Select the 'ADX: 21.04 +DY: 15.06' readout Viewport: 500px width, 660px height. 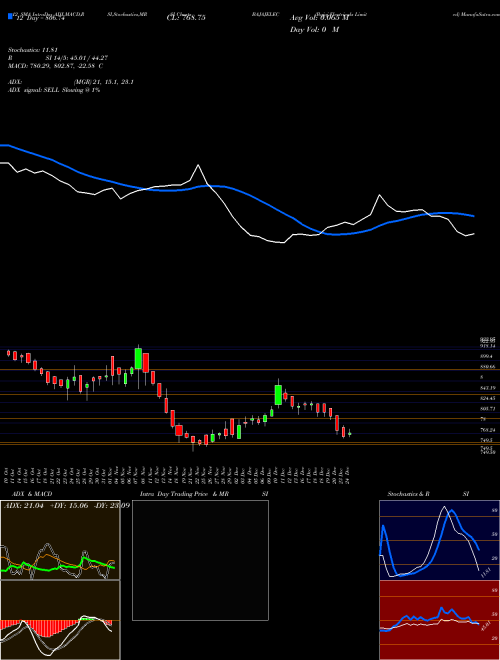pos(46,506)
